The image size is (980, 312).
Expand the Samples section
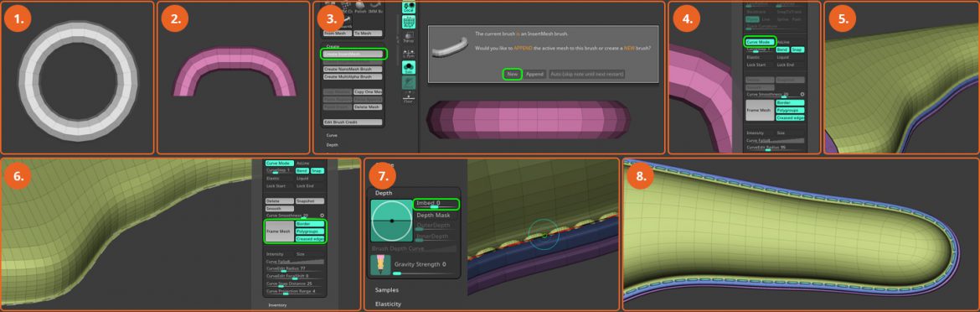pyautogui.click(x=387, y=290)
